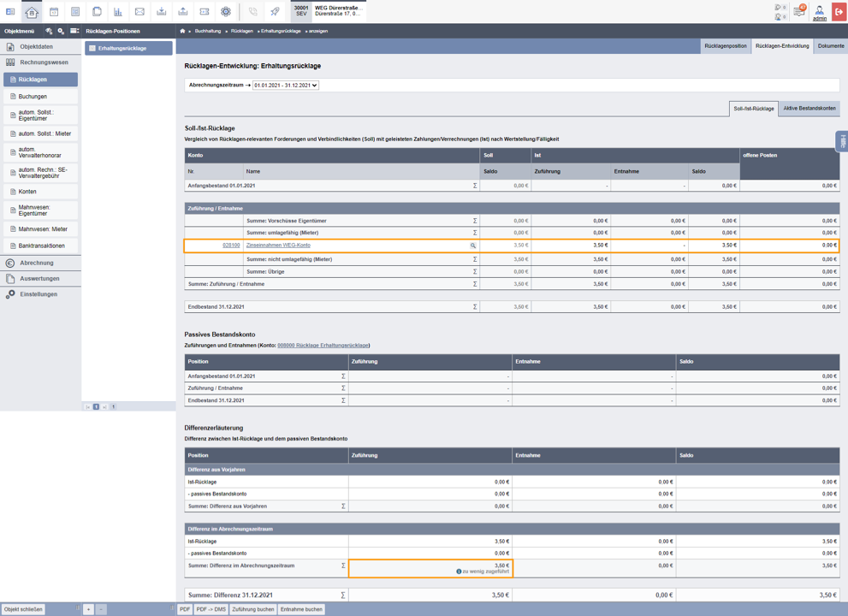The image size is (848, 616).
Task: Switch to the Dokumente tab
Action: [x=830, y=46]
